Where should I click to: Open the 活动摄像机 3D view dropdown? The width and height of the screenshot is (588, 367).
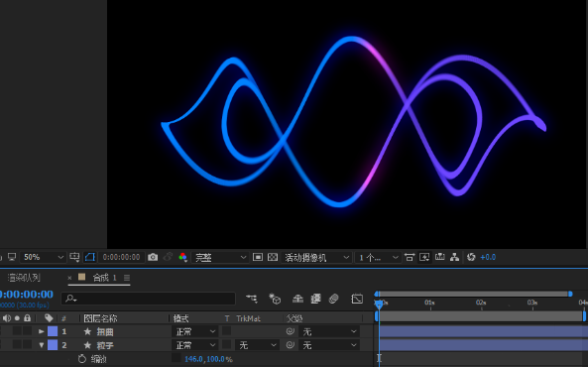pyautogui.click(x=316, y=258)
